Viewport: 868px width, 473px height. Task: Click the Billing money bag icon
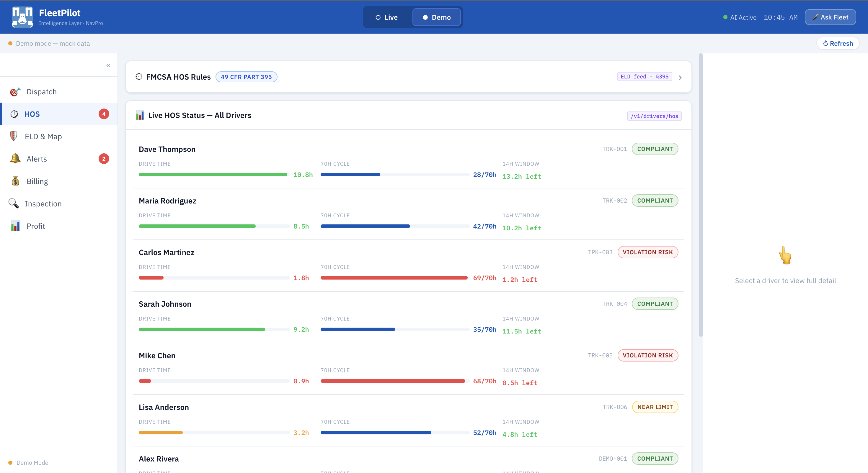coord(15,181)
